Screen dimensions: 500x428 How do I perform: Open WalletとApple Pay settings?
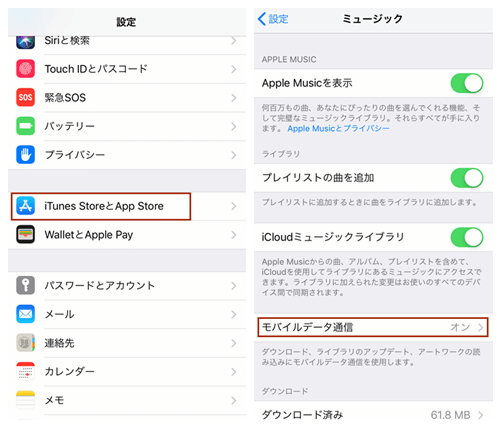[x=127, y=235]
